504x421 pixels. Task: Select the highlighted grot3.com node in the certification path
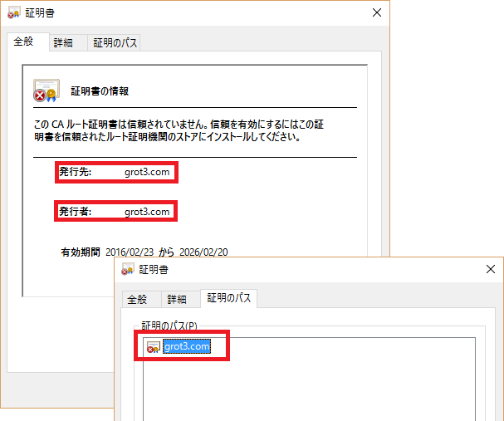click(187, 347)
